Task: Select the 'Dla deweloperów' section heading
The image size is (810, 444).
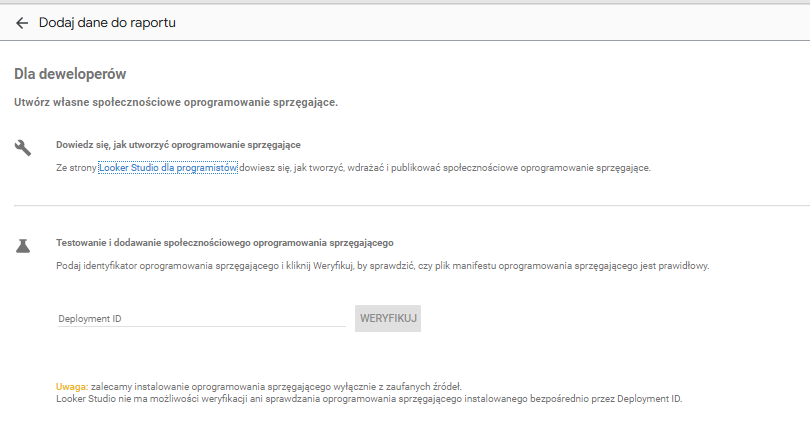Action: point(70,74)
